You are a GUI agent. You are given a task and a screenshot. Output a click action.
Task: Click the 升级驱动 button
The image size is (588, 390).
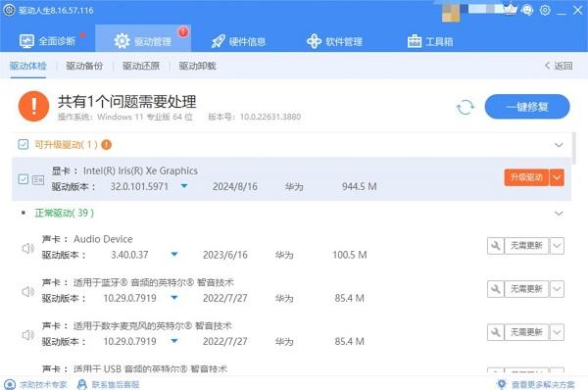tap(526, 177)
